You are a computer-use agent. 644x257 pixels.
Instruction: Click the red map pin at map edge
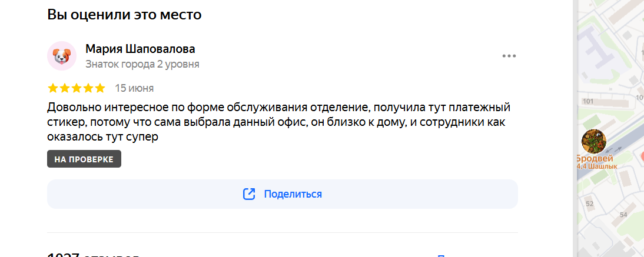tap(642, 156)
